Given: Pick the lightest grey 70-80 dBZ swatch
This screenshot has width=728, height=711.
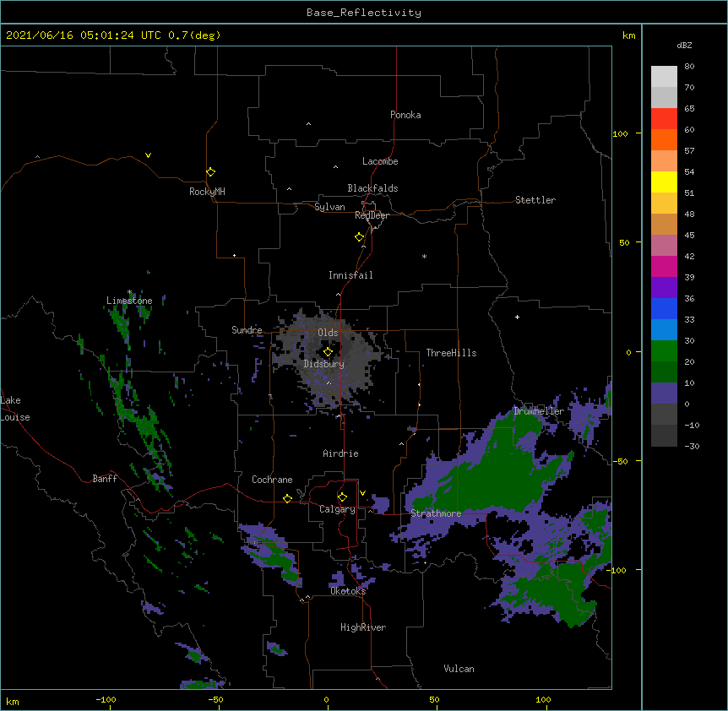Looking at the screenshot, I should click(x=664, y=77).
